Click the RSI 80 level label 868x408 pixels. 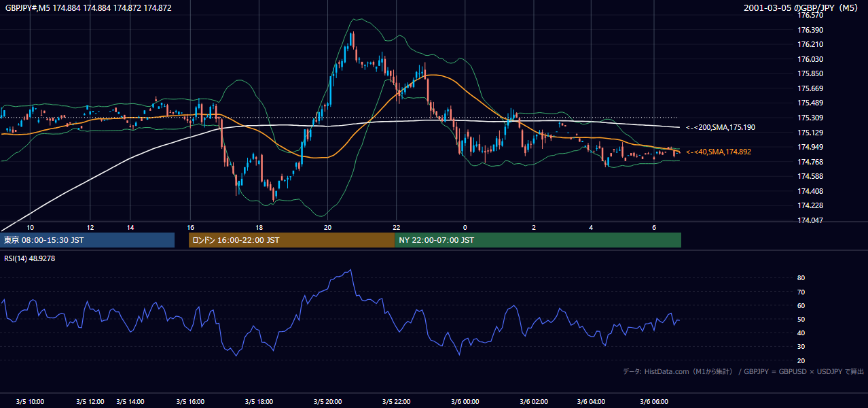click(x=801, y=278)
